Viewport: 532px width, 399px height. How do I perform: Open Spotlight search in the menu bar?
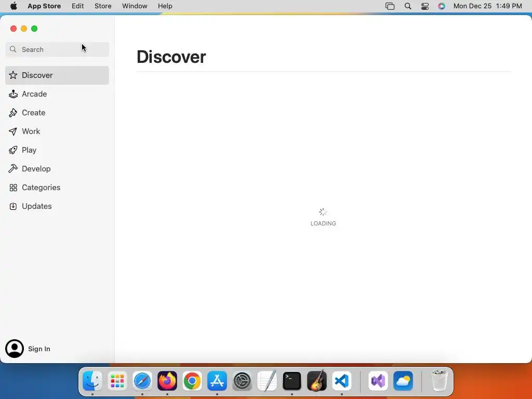coord(408,6)
